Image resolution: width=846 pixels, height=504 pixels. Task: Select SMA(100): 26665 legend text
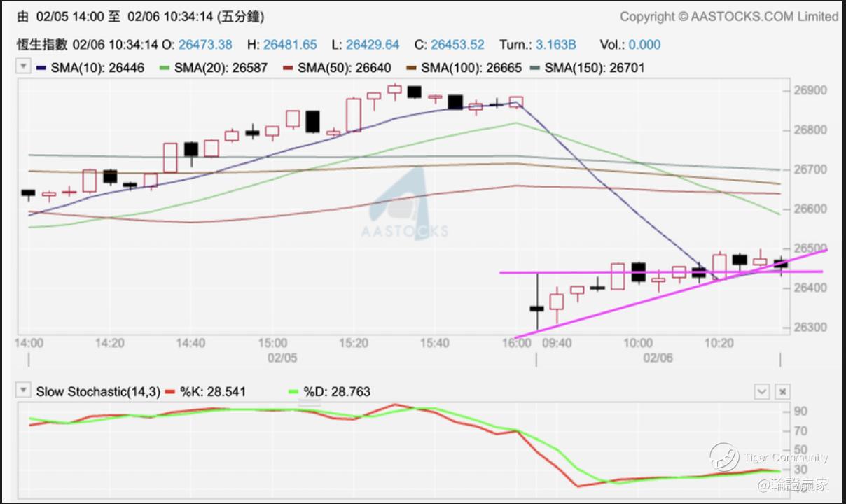(471, 68)
